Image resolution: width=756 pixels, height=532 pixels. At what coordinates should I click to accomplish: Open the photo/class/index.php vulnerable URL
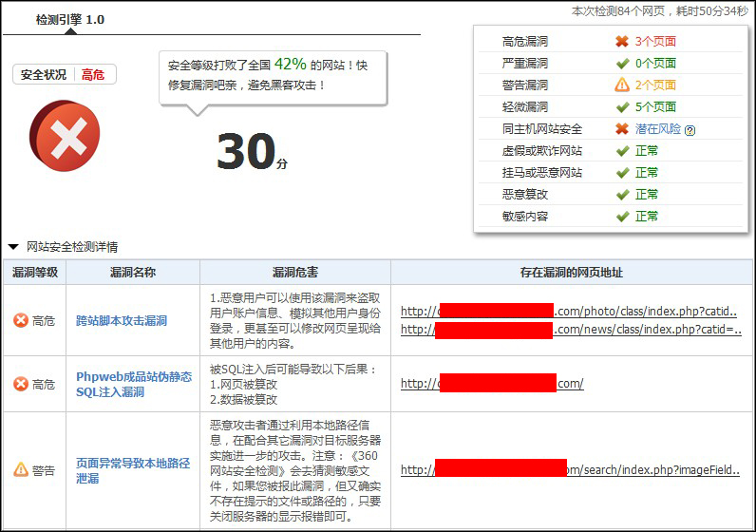(x=570, y=312)
